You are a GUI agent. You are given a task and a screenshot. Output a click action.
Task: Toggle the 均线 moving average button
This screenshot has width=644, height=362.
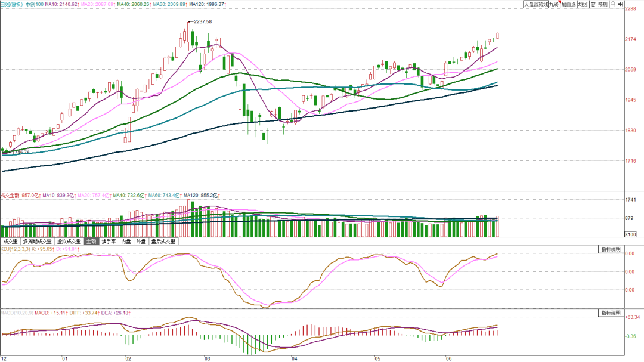(583, 4)
